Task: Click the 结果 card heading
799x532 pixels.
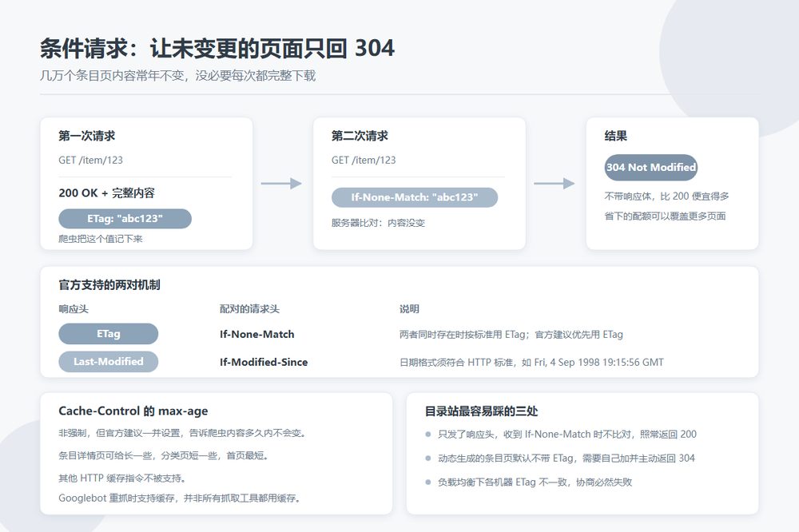Action: coord(616,136)
